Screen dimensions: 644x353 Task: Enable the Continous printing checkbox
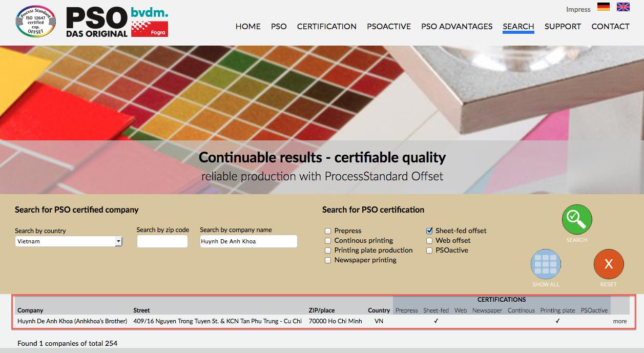click(328, 241)
